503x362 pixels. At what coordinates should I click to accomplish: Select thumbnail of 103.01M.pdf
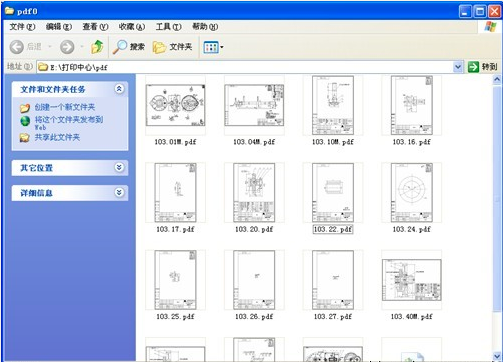[x=175, y=105]
